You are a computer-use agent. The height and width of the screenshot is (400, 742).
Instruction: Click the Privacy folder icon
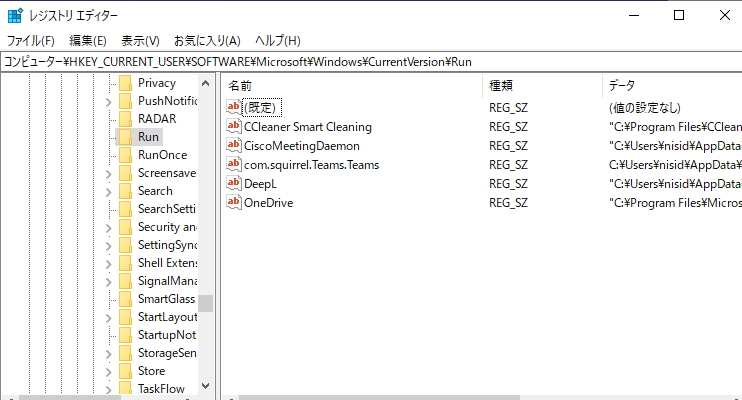tap(125, 83)
